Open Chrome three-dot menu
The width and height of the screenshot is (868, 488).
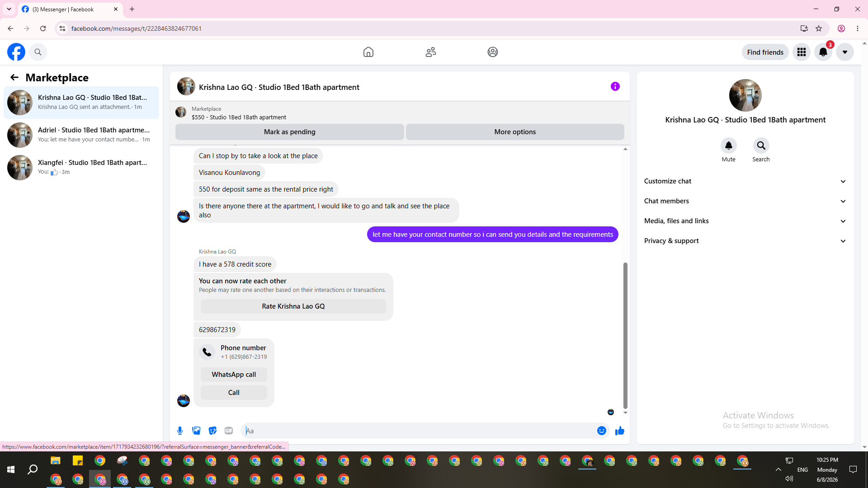pyautogui.click(x=858, y=28)
